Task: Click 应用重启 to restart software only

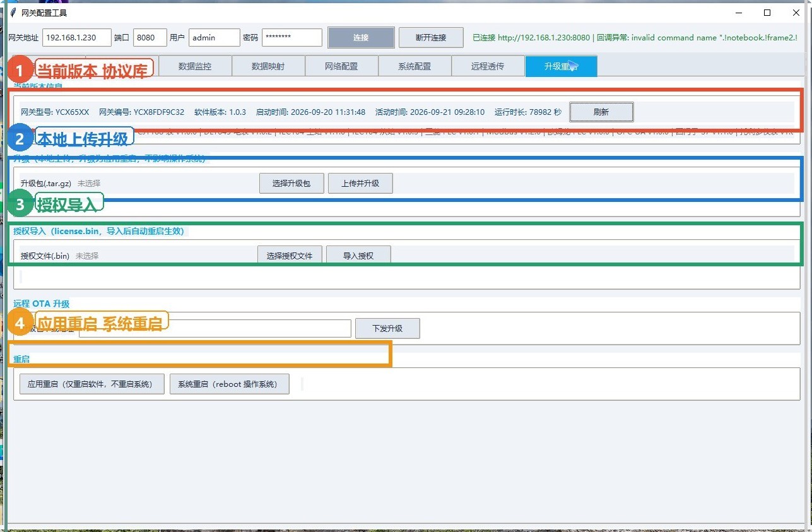Action: point(91,384)
